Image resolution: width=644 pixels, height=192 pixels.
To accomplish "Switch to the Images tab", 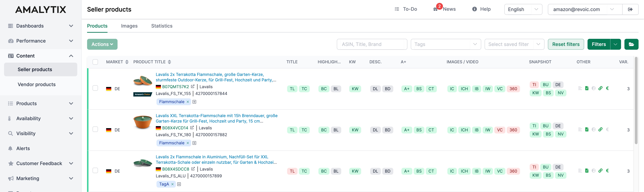I will (129, 26).
